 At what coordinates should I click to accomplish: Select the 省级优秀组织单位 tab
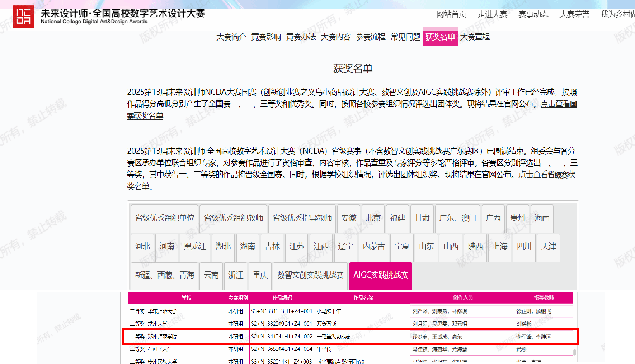click(165, 218)
